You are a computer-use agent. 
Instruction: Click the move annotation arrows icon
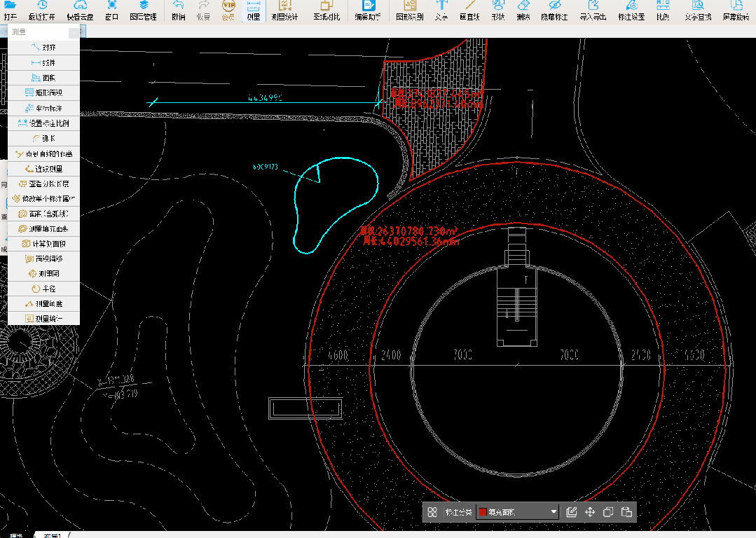590,512
